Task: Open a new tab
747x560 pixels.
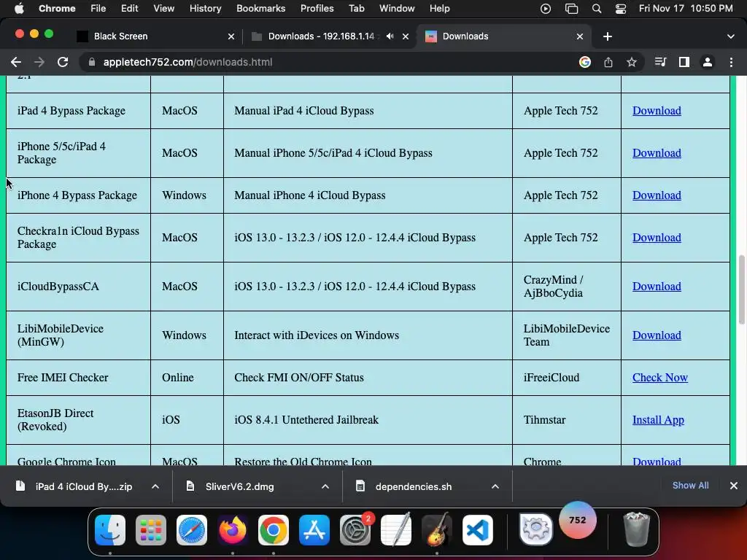Action: point(608,36)
